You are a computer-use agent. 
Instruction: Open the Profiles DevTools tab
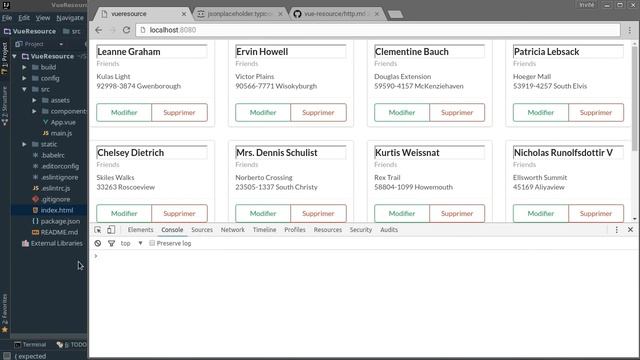[x=295, y=230]
